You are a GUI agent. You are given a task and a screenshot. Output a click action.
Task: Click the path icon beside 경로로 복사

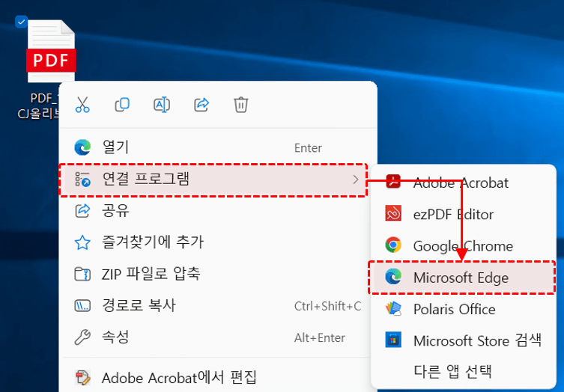click(82, 306)
